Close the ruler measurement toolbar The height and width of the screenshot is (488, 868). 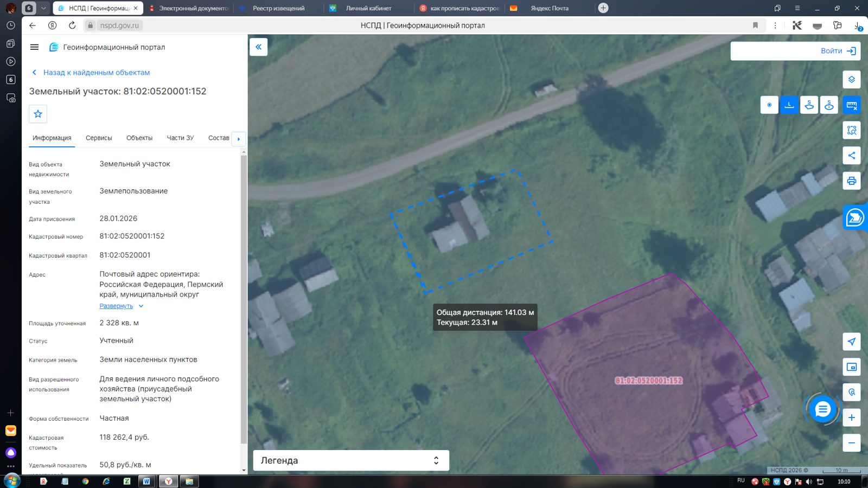851,105
